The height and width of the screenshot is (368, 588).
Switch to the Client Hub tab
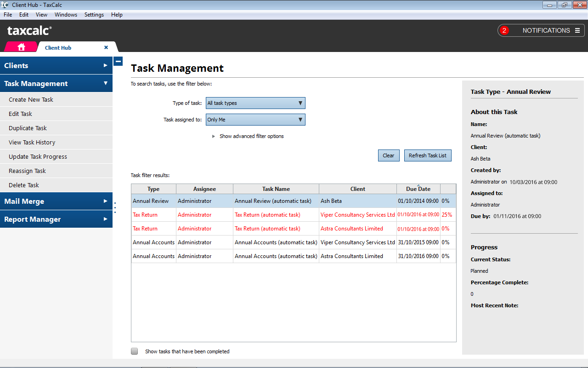point(58,47)
